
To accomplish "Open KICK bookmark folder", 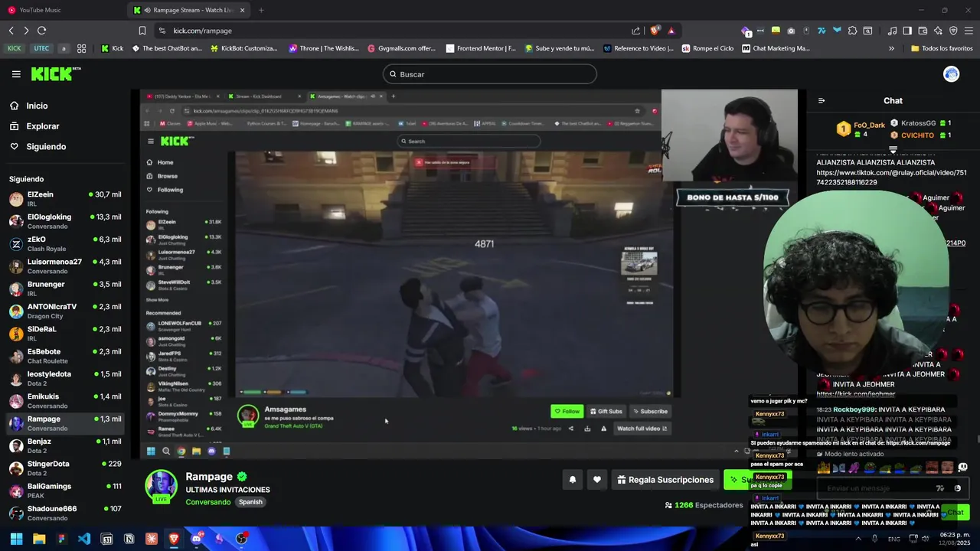I will click(15, 48).
